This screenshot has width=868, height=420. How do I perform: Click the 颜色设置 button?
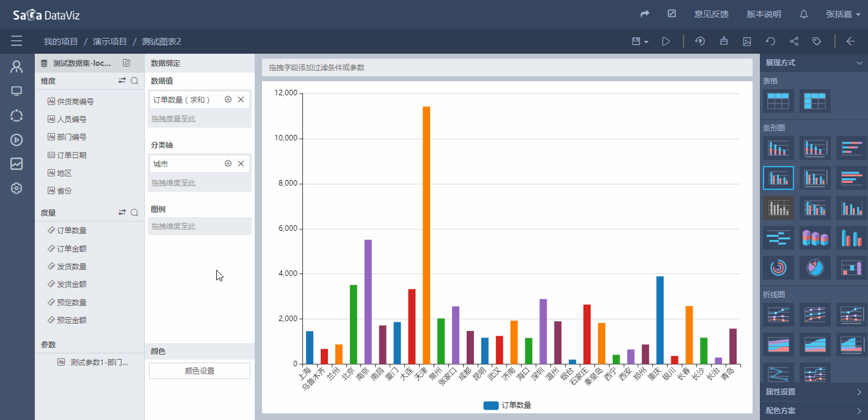click(200, 371)
